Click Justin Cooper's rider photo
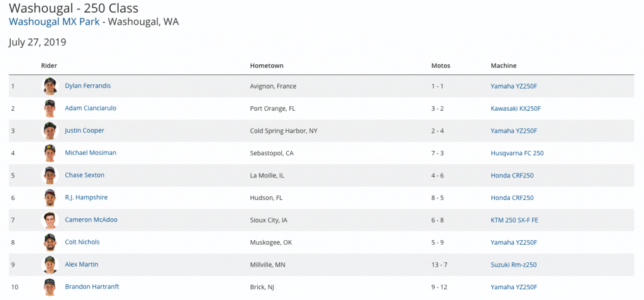The width and height of the screenshot is (644, 300). [x=50, y=131]
